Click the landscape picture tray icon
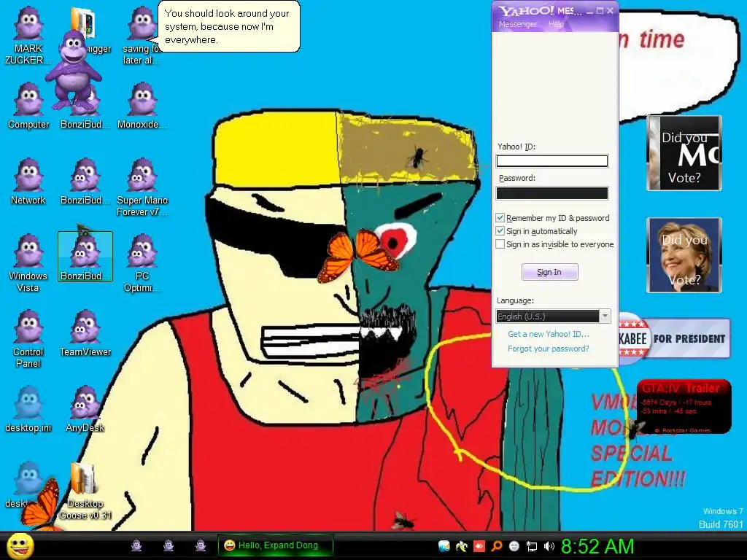This screenshot has width=747, height=560. tap(444, 546)
